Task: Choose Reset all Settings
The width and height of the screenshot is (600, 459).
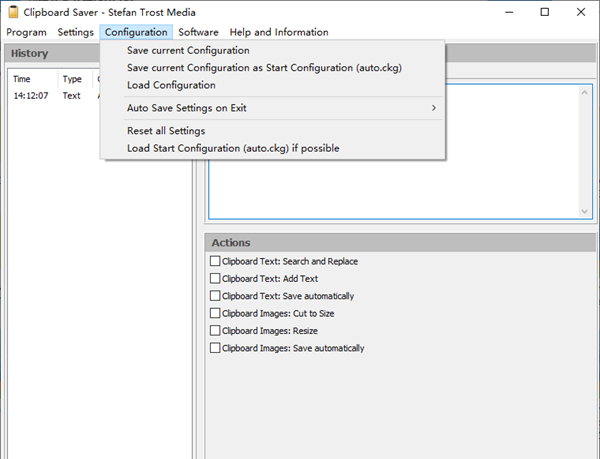Action: 272,131
